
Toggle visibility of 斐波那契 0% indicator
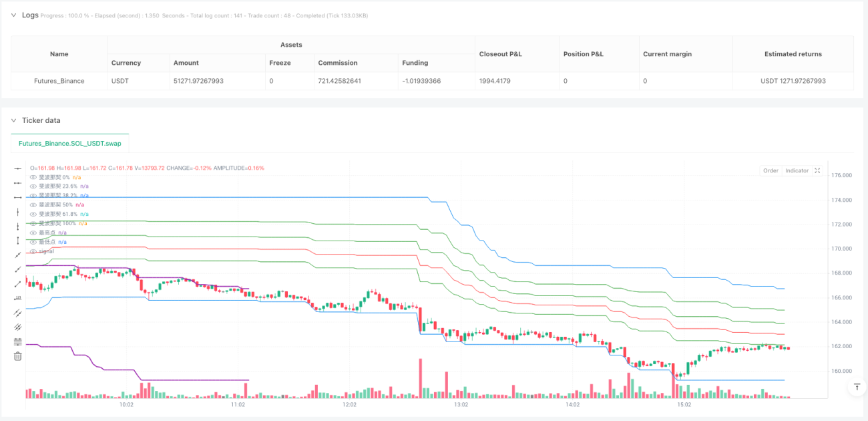click(x=33, y=176)
